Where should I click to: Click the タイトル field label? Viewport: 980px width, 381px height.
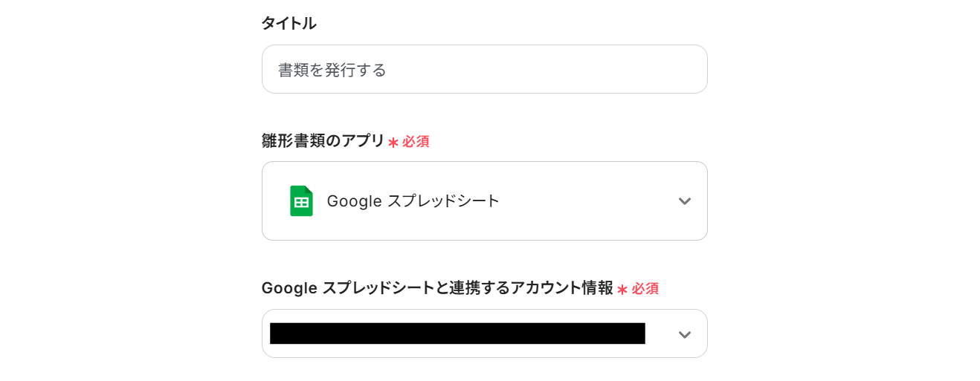288,24
